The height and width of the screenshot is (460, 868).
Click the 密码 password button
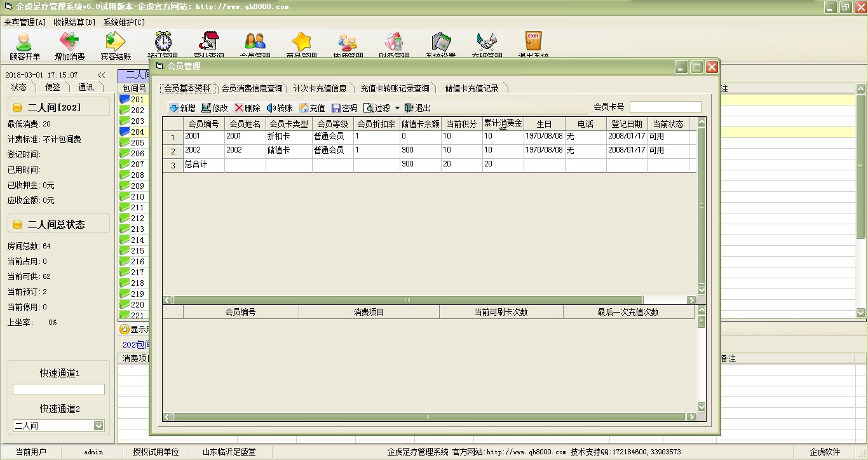(344, 108)
